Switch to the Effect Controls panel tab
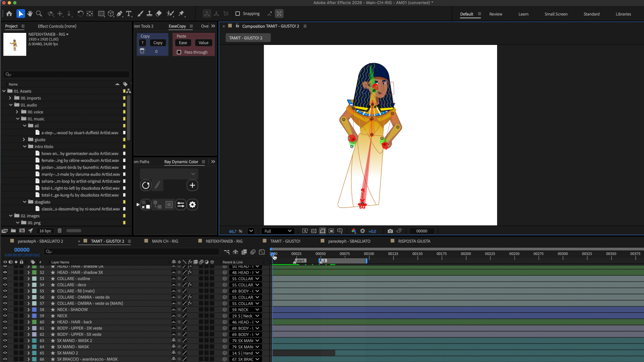This screenshot has width=644, height=362. tap(57, 26)
